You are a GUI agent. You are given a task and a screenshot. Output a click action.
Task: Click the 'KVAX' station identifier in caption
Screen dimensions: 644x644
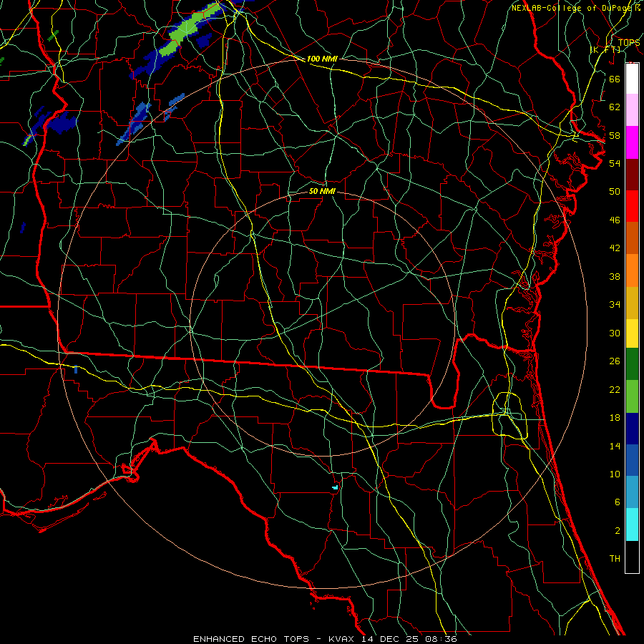pyautogui.click(x=343, y=639)
